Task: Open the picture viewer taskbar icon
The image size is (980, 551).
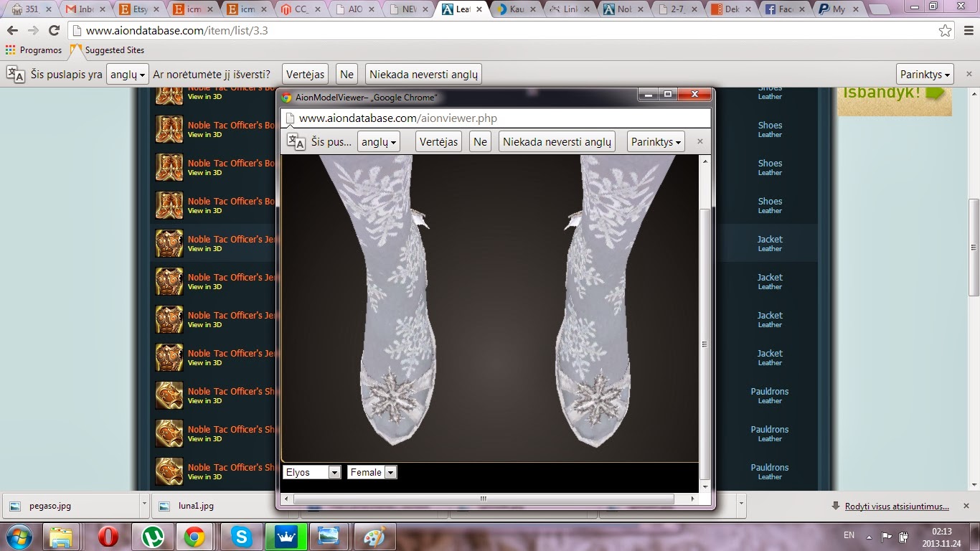Action: coord(329,537)
